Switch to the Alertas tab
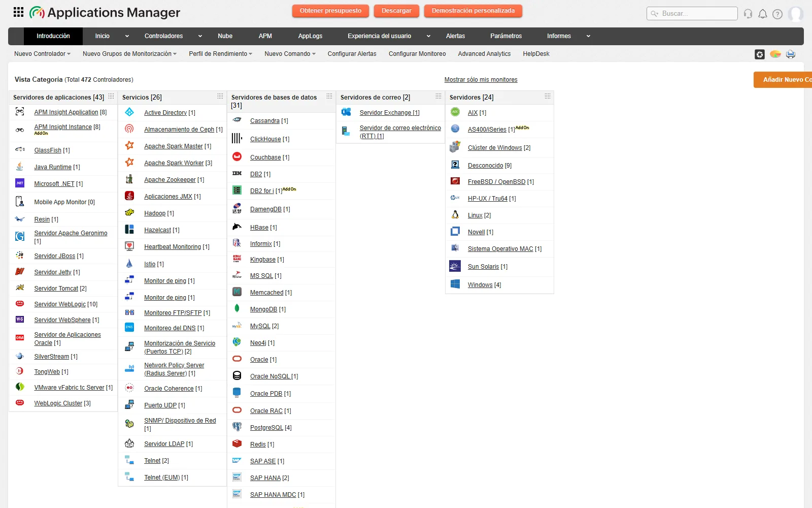Screen dimensions: 812x508 click(455, 36)
